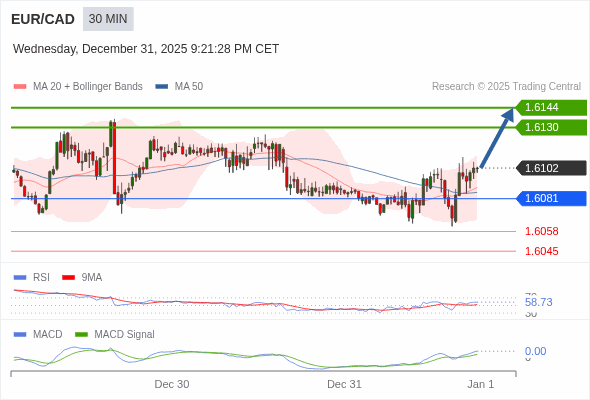Click the 1.6058 support level label
This screenshot has height=400, width=590.
541,231
